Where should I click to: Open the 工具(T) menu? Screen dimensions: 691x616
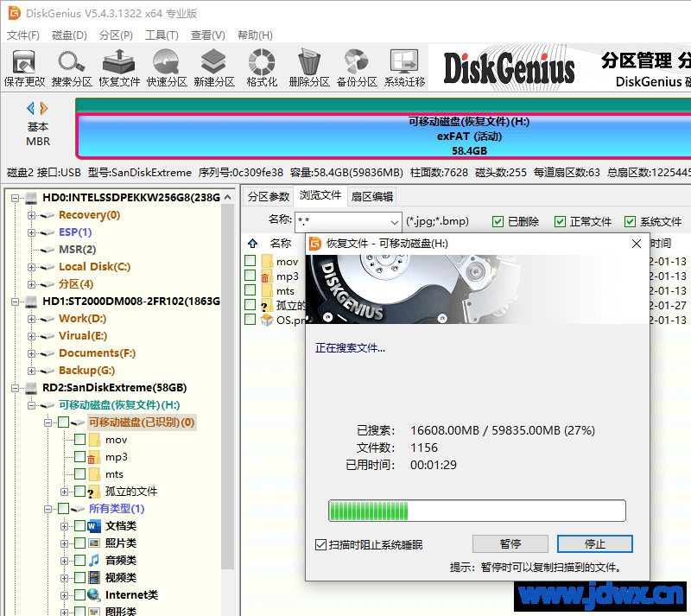162,35
